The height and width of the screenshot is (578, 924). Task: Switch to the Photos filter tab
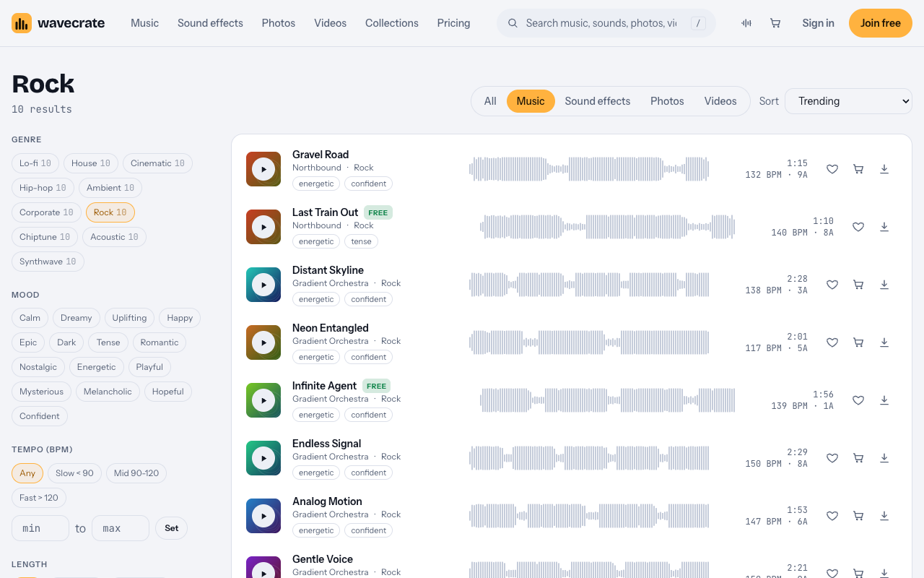coord(667,101)
